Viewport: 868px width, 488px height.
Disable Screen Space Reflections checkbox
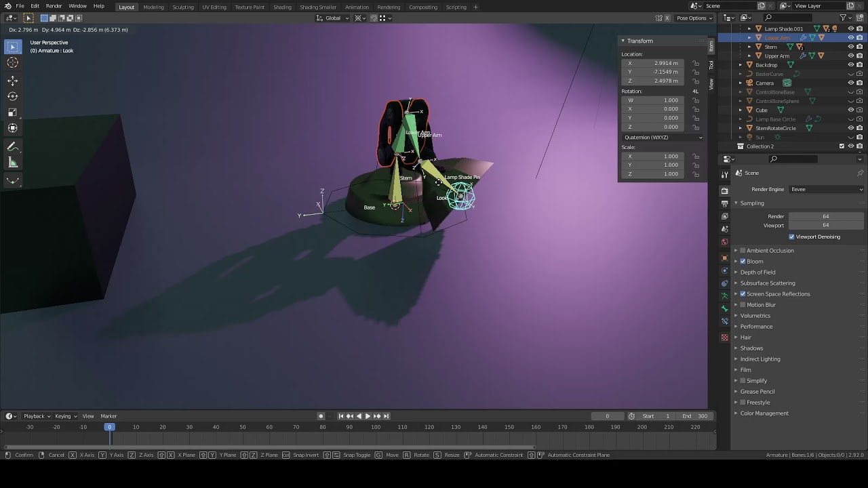[743, 294]
